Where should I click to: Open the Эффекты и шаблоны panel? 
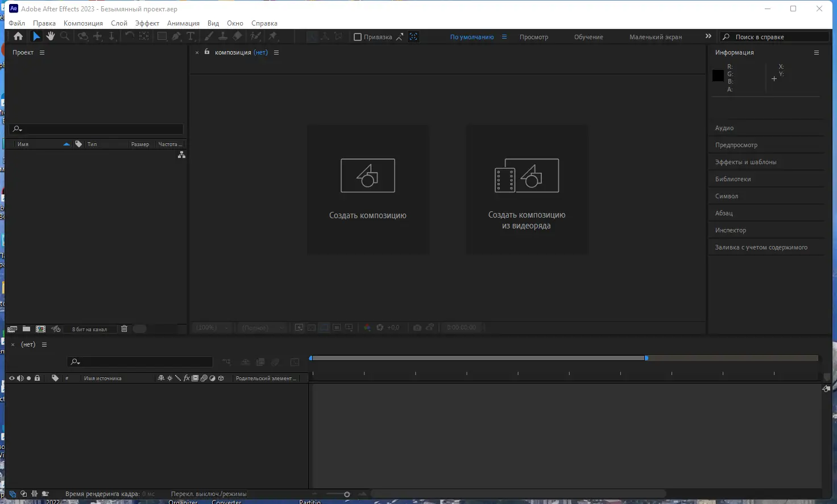click(x=746, y=161)
